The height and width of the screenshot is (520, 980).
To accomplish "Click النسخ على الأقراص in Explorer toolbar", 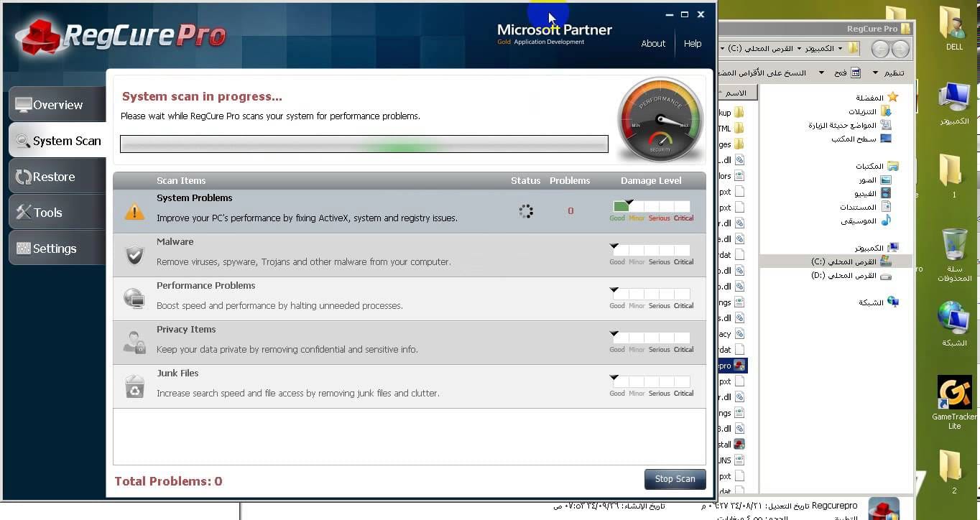I will [x=762, y=73].
